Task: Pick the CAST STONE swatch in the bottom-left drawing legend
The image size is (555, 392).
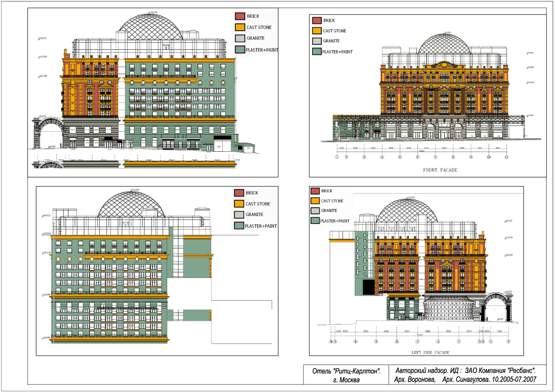Action: click(x=239, y=204)
